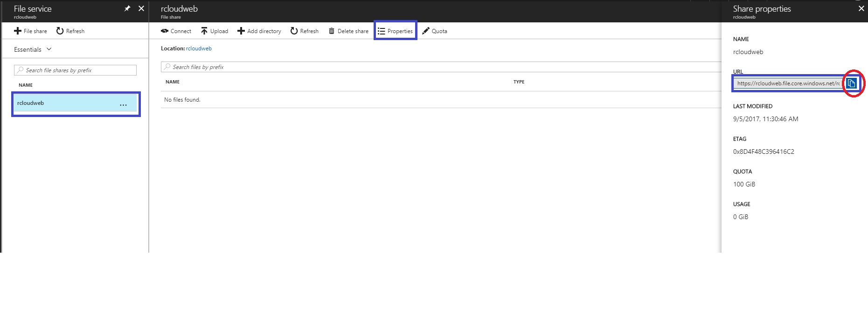Viewport: 868px width, 317px height.
Task: Sort files by TYPE column header
Action: point(519,82)
